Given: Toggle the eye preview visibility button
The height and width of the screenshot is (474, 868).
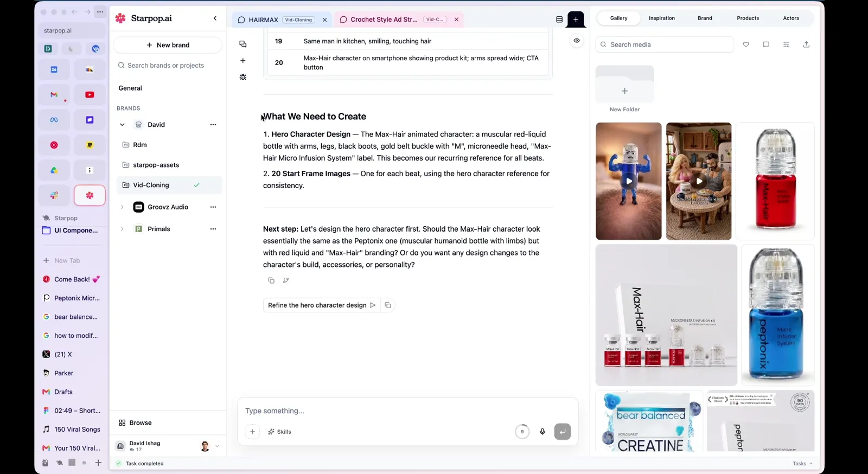Looking at the screenshot, I should point(577,41).
